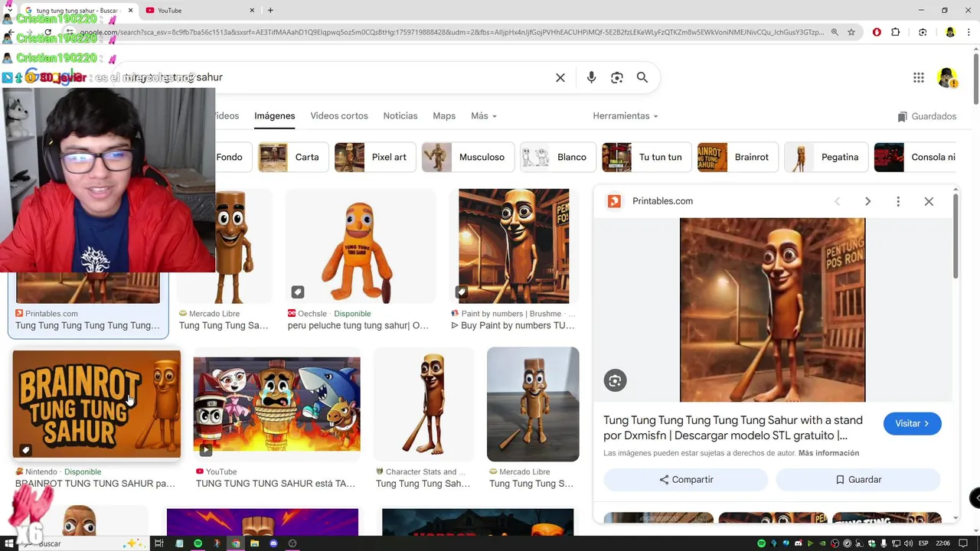This screenshot has width=980, height=551.
Task: Open the Chrome three-dot menu
Action: tap(970, 32)
